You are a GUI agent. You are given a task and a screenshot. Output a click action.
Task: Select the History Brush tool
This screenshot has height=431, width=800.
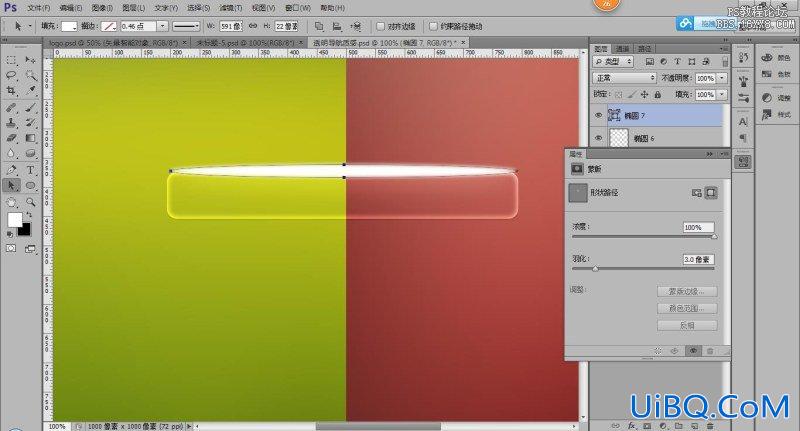(x=30, y=123)
